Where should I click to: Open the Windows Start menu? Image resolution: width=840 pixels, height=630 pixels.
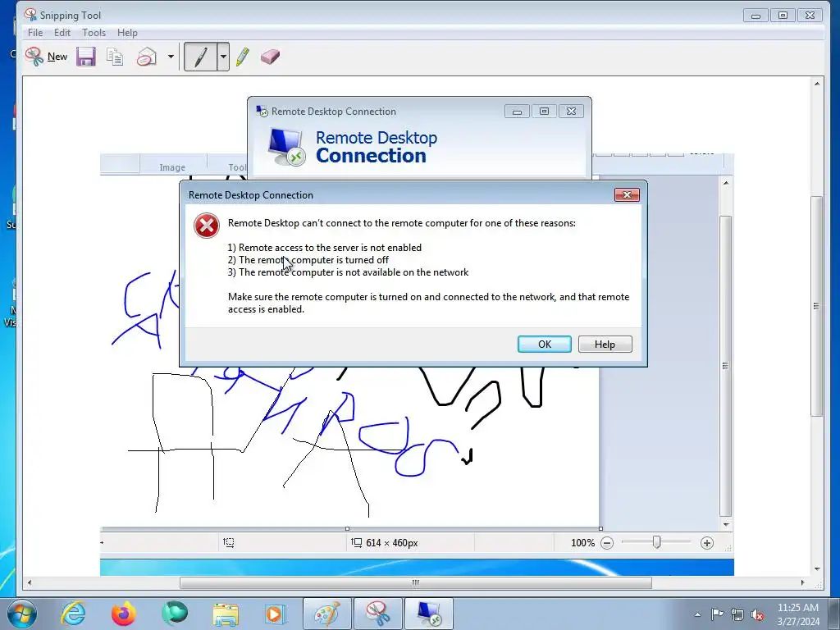pyautogui.click(x=21, y=614)
